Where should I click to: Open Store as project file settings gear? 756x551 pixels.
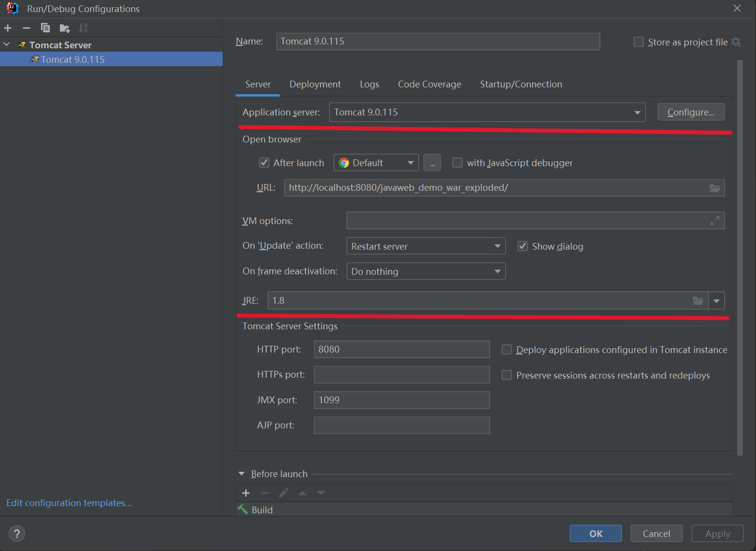coord(736,42)
